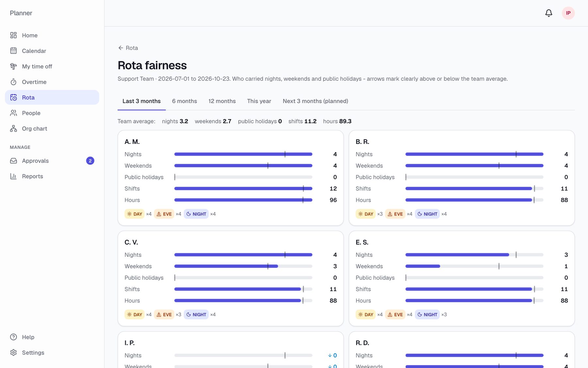Click the Settings gear icon
The width and height of the screenshot is (588, 368).
click(x=13, y=353)
